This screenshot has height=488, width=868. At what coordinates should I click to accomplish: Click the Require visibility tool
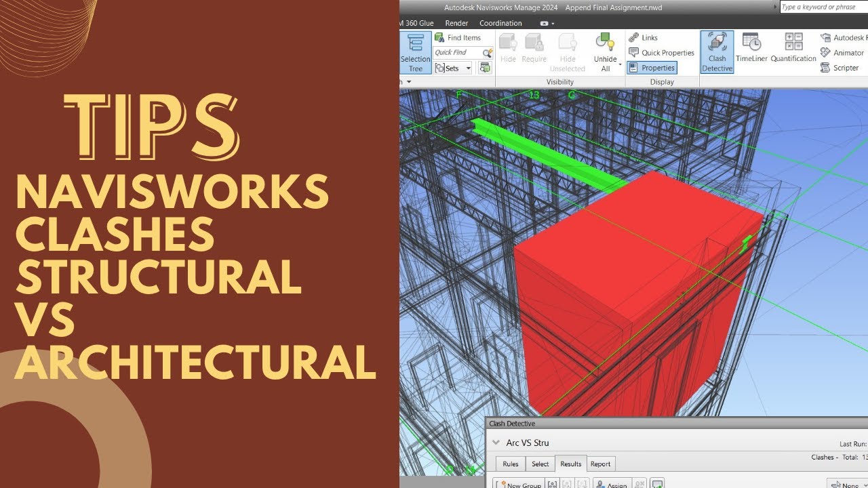pyautogui.click(x=534, y=48)
